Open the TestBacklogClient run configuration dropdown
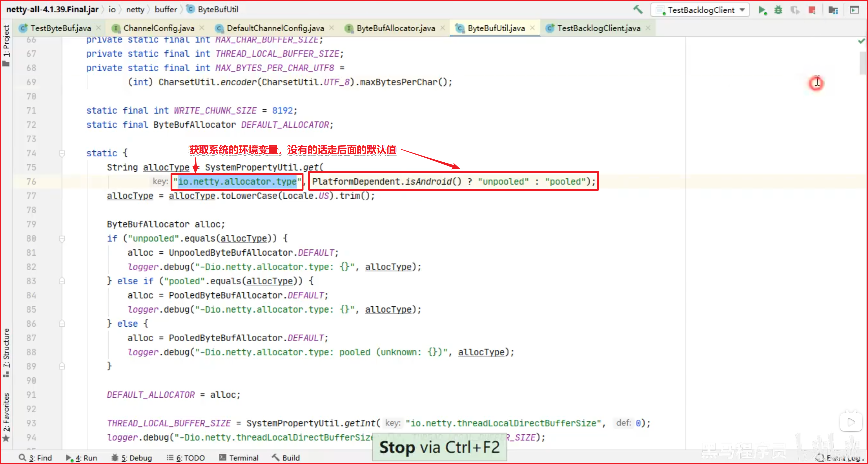 pos(700,10)
